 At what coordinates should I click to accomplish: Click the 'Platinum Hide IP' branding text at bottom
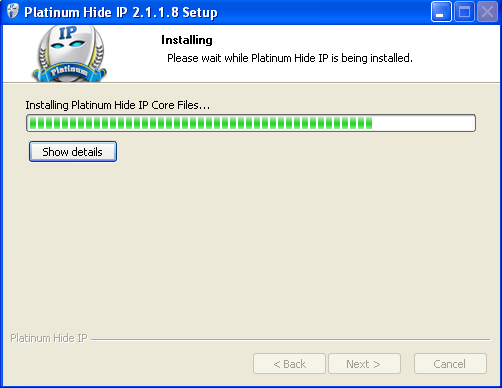pos(49,338)
